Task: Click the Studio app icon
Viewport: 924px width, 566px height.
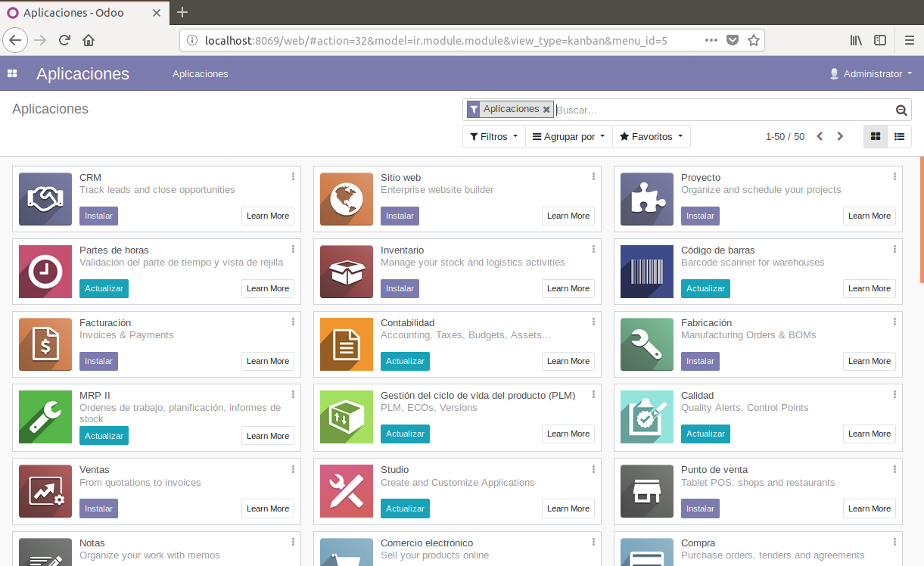Action: pos(346,491)
